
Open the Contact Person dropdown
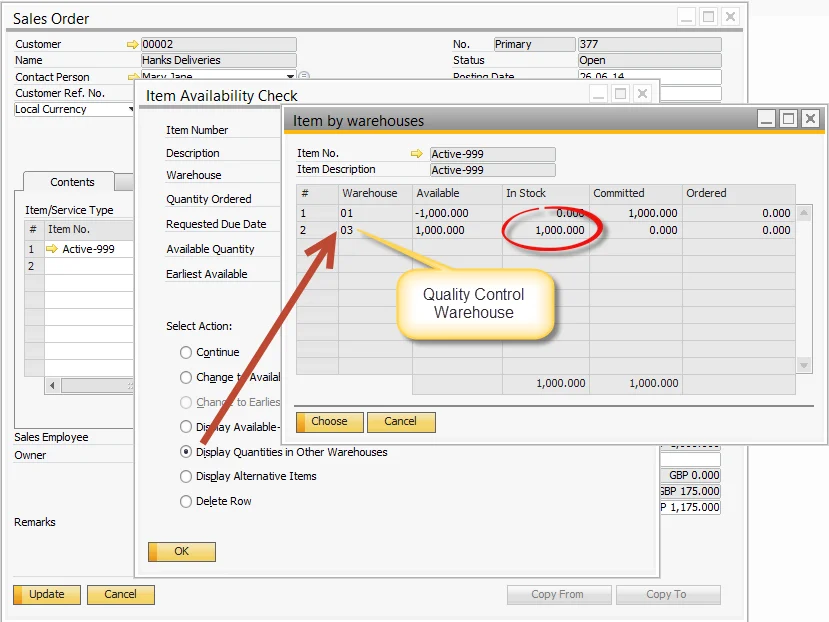[x=290, y=76]
